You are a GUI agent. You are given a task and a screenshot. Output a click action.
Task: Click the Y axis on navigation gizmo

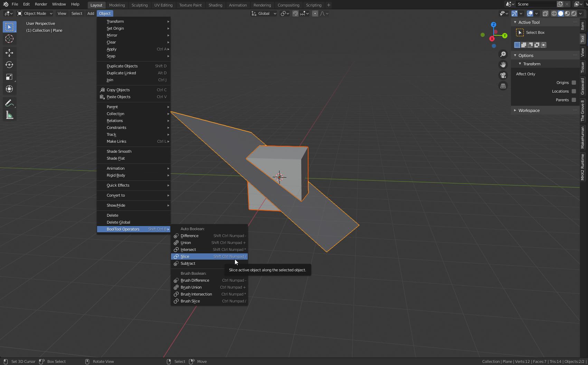505,36
